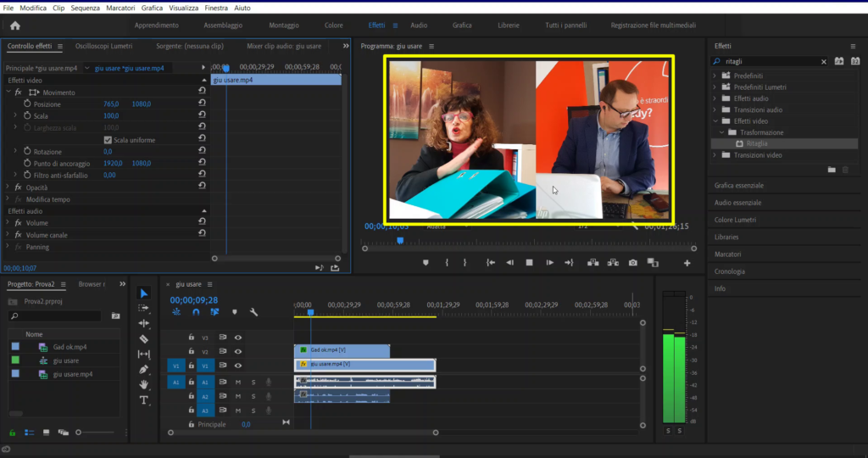This screenshot has height=458, width=868.
Task: Open the Cronologia panel
Action: coord(730,271)
